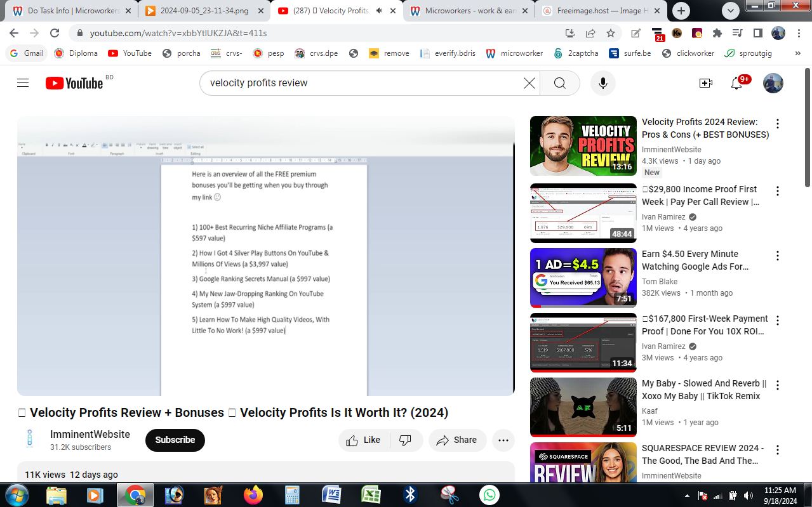Viewport: 812px width, 507px height.
Task: Switch to Microworkers work & earn tab
Action: (x=468, y=11)
